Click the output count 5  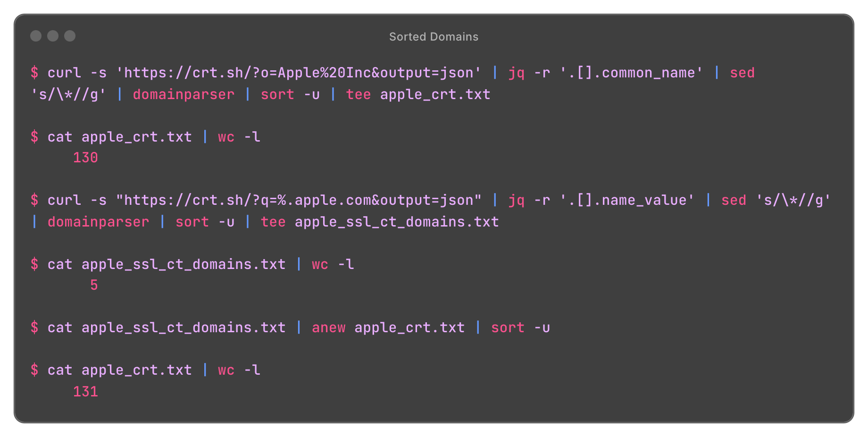click(94, 285)
